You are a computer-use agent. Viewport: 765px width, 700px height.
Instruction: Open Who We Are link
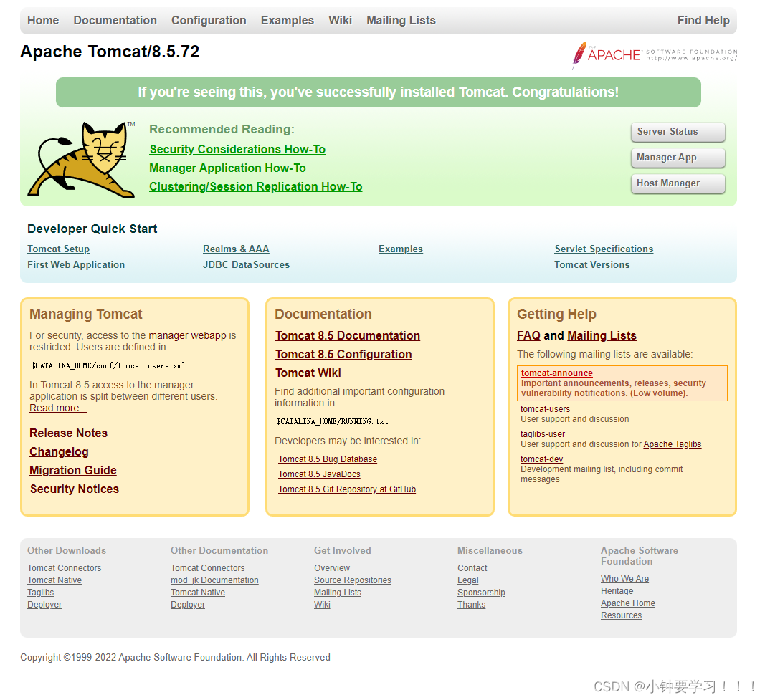click(x=625, y=579)
